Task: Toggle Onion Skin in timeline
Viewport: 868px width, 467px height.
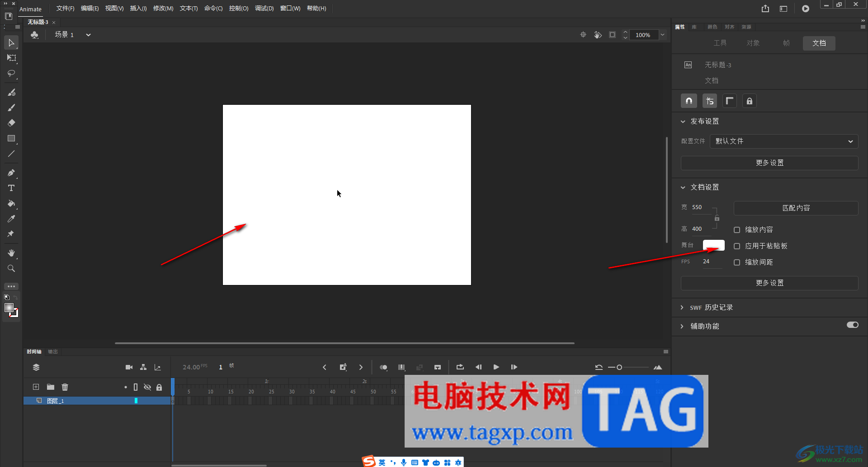Action: pyautogui.click(x=383, y=367)
